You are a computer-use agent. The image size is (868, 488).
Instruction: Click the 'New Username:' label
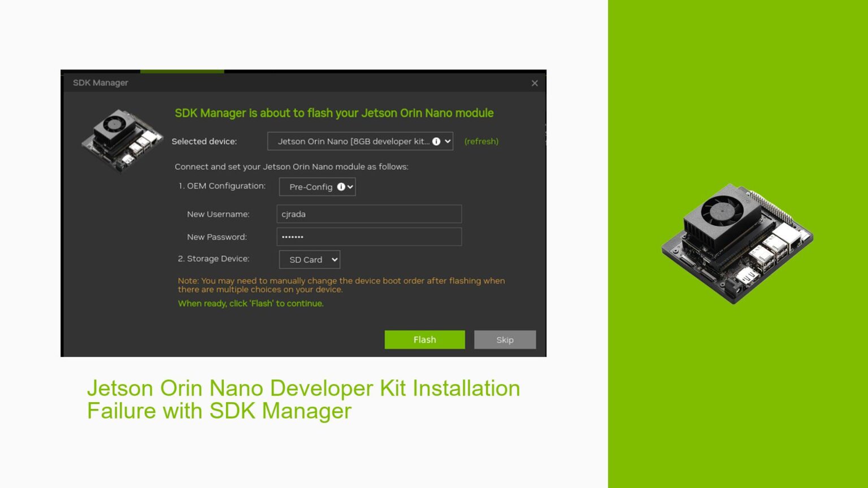click(x=218, y=214)
